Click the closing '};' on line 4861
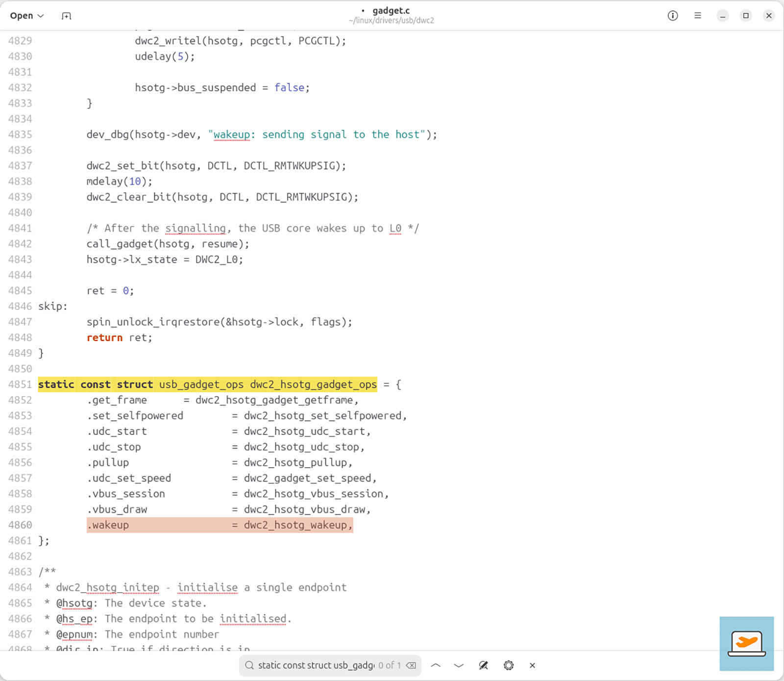784x681 pixels. [44, 541]
